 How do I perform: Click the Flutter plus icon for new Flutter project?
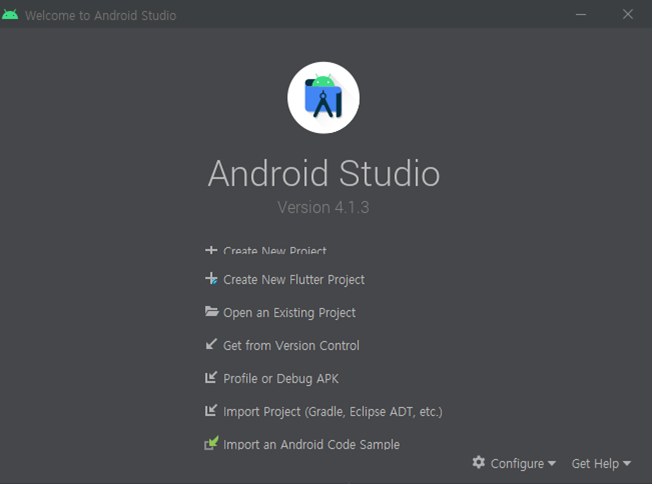[211, 279]
